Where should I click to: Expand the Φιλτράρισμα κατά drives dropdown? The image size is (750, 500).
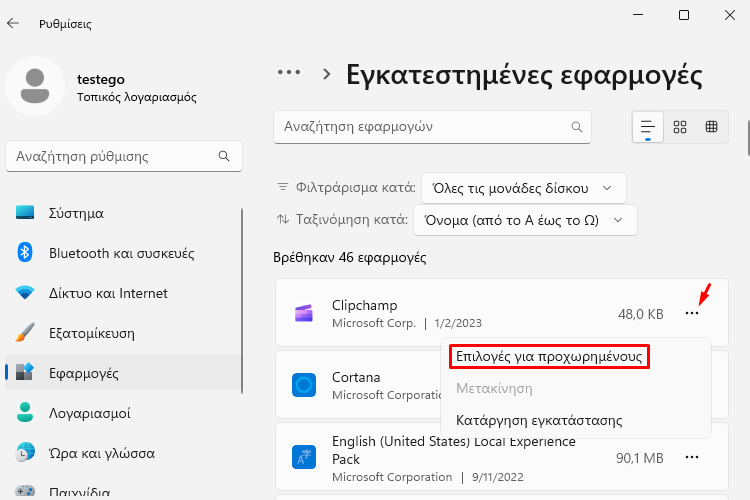[x=523, y=188]
